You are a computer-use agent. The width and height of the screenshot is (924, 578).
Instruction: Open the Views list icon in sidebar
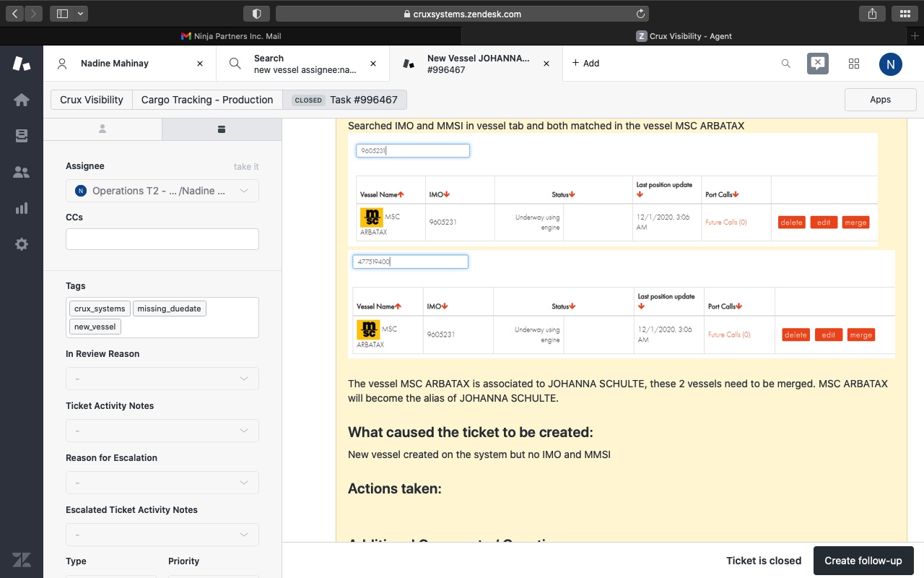point(22,136)
